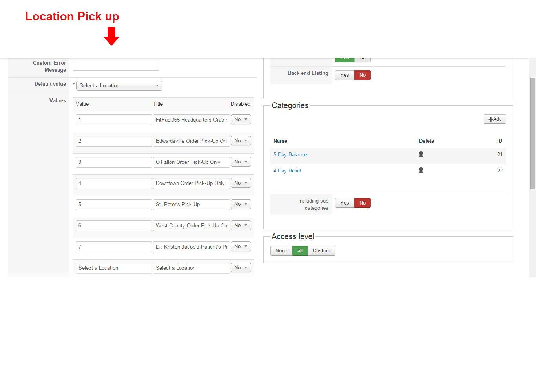The image size is (536, 392).
Task: Open the Default value location dropdown
Action: click(119, 86)
